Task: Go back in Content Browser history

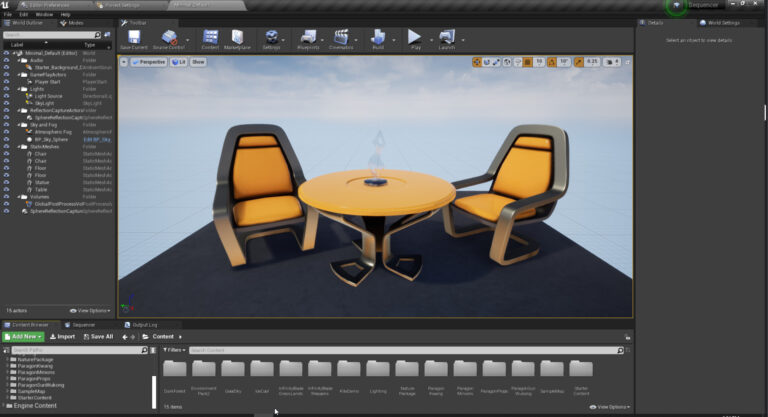Action: tap(124, 337)
